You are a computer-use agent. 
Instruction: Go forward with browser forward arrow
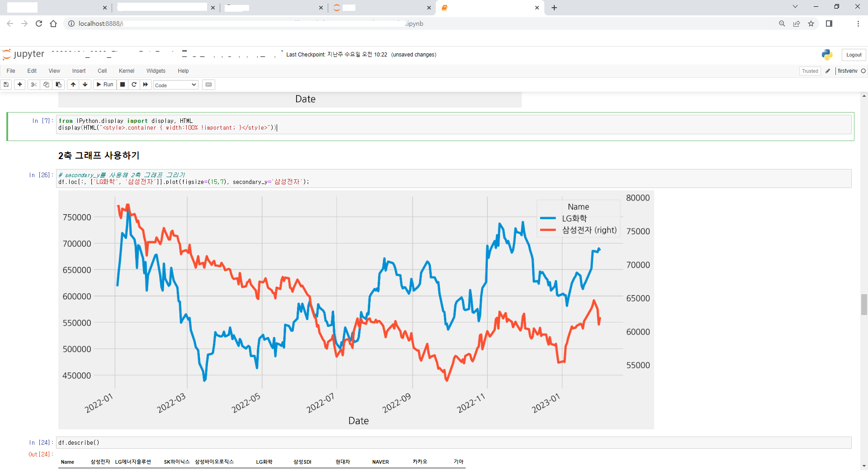tap(24, 23)
